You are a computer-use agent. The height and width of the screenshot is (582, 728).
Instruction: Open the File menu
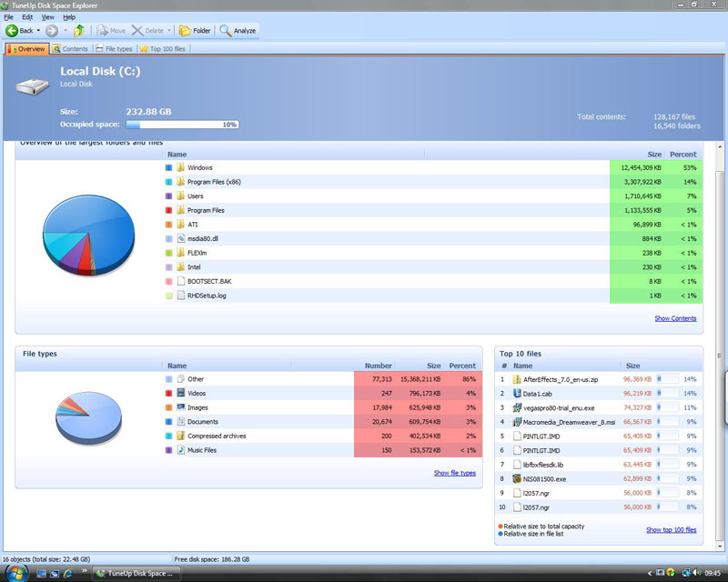8,17
